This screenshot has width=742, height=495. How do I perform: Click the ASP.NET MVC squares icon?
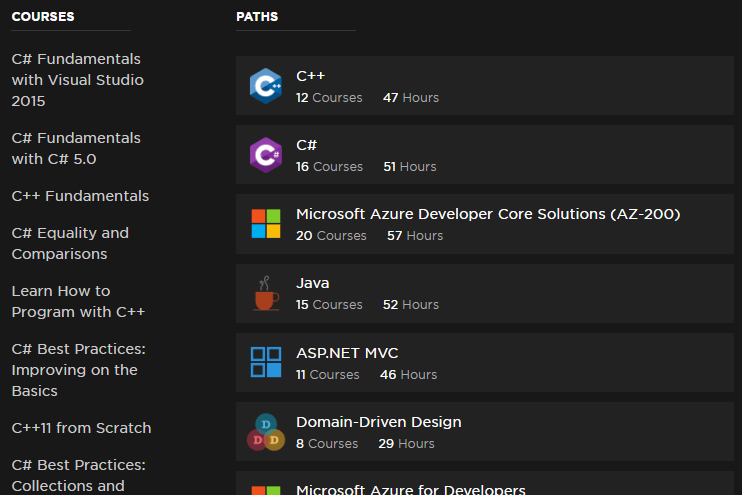click(265, 362)
